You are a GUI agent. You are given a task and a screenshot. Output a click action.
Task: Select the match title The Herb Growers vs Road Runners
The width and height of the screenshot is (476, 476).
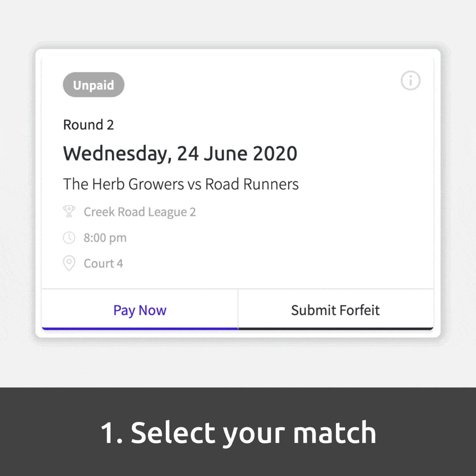tap(181, 184)
